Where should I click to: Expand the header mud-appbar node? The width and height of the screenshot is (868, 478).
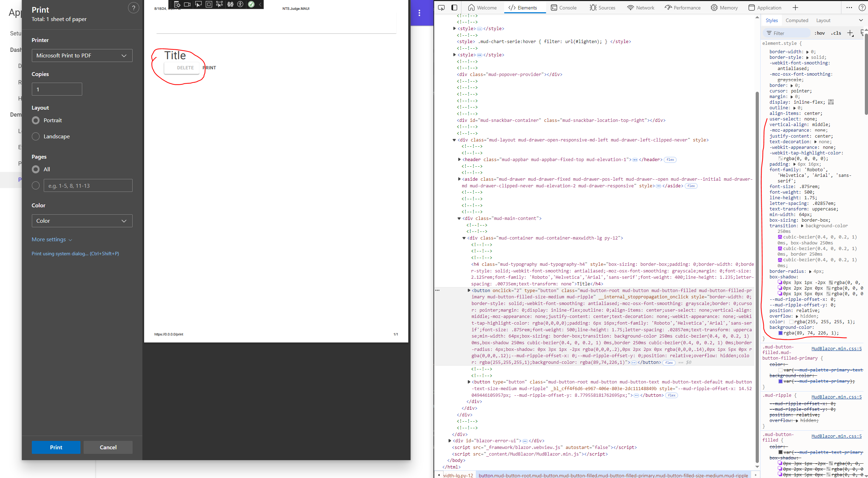point(459,160)
